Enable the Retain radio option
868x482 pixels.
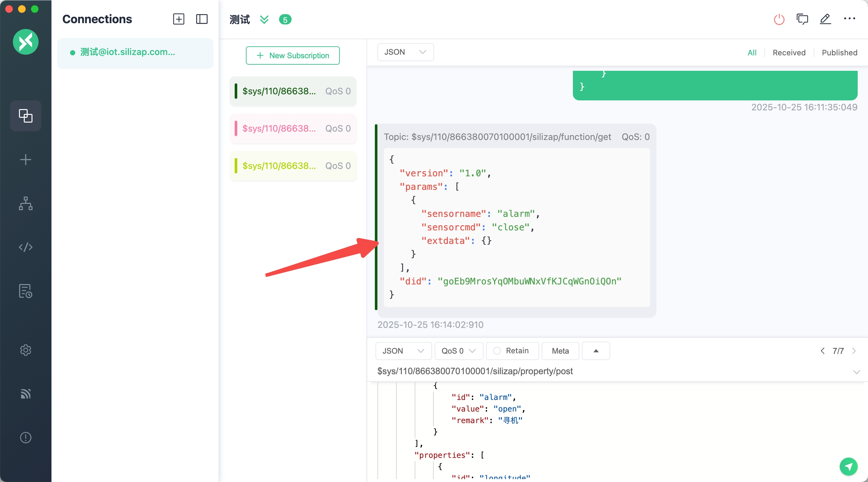click(497, 351)
